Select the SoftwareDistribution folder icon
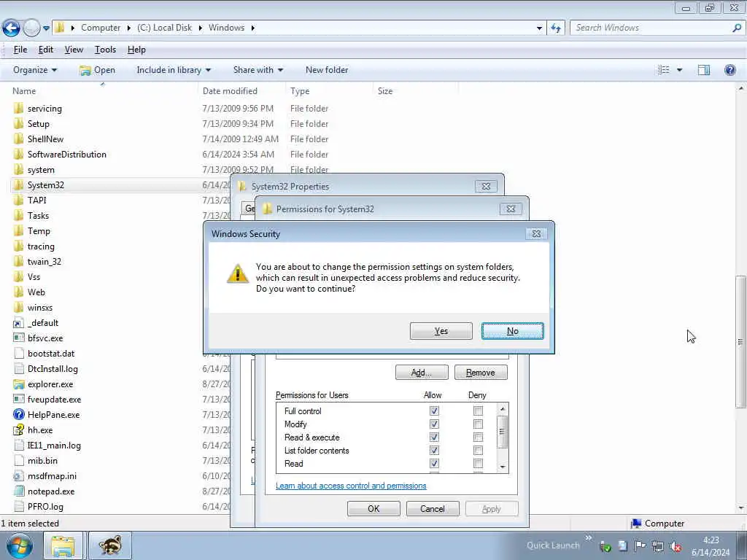 18,155
